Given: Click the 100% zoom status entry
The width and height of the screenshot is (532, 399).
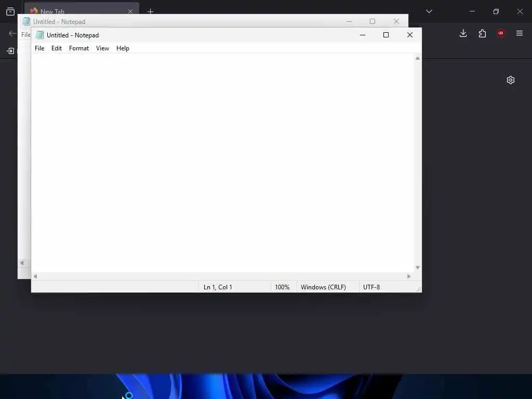Looking at the screenshot, I should tap(282, 287).
